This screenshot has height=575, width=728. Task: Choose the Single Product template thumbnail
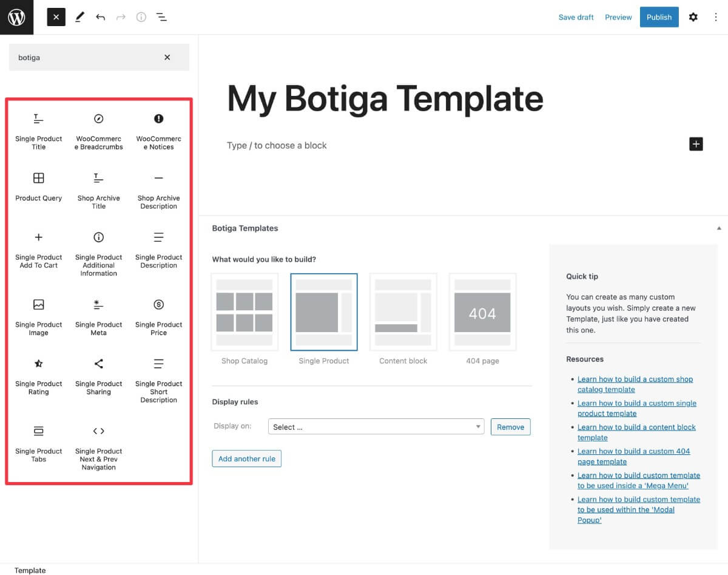pyautogui.click(x=324, y=312)
